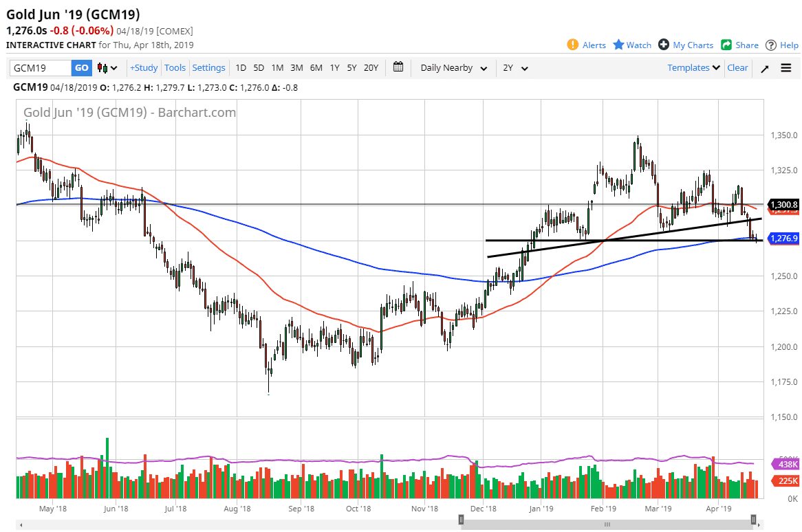Select the candlestick chart type icon

click(103, 67)
